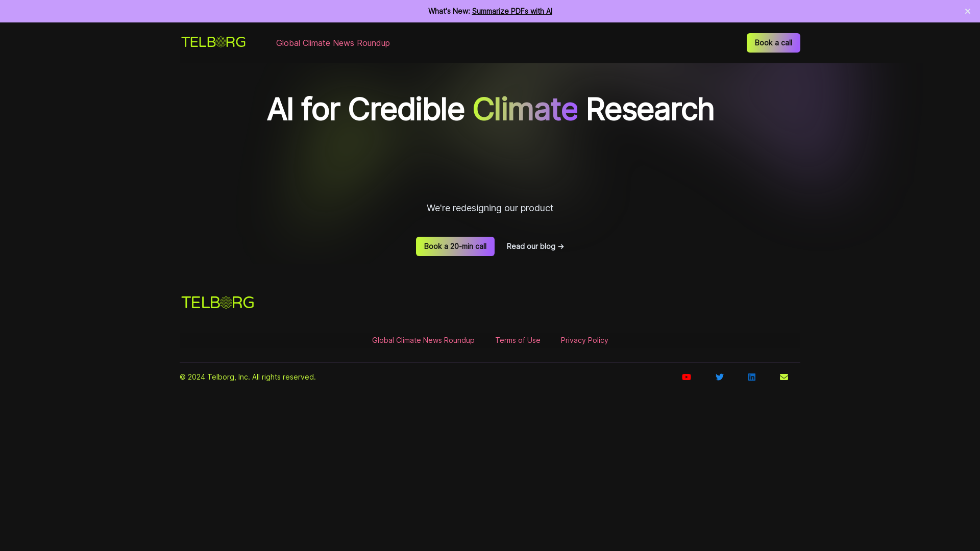
Task: Open the Privacy Policy page
Action: 584,340
